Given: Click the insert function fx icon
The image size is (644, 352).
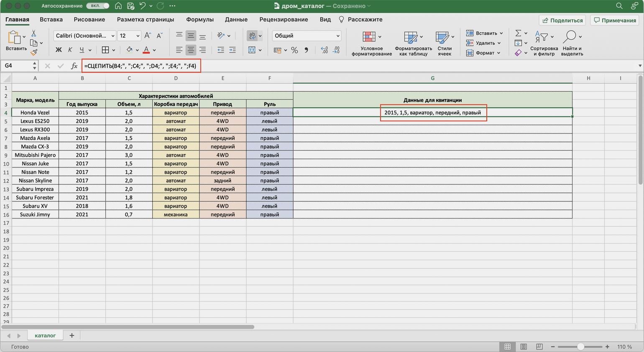Looking at the screenshot, I should 74,66.
